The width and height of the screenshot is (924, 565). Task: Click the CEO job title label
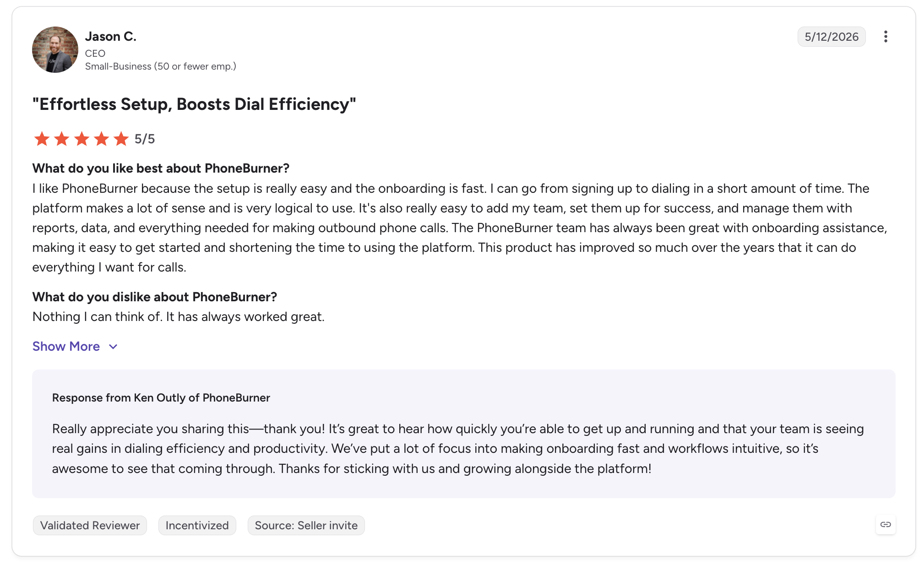click(95, 54)
